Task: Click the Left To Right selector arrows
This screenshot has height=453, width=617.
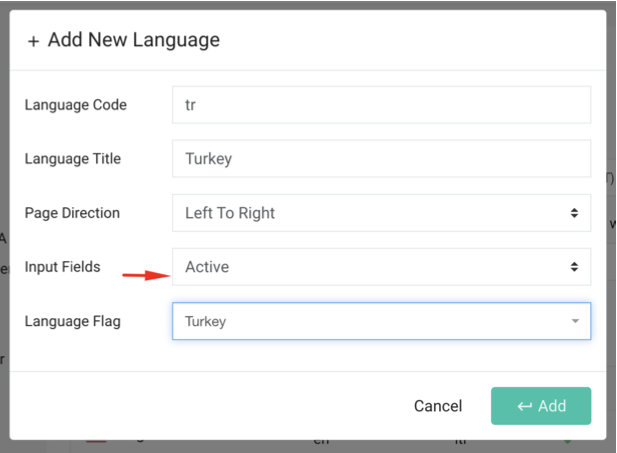Action: click(574, 213)
